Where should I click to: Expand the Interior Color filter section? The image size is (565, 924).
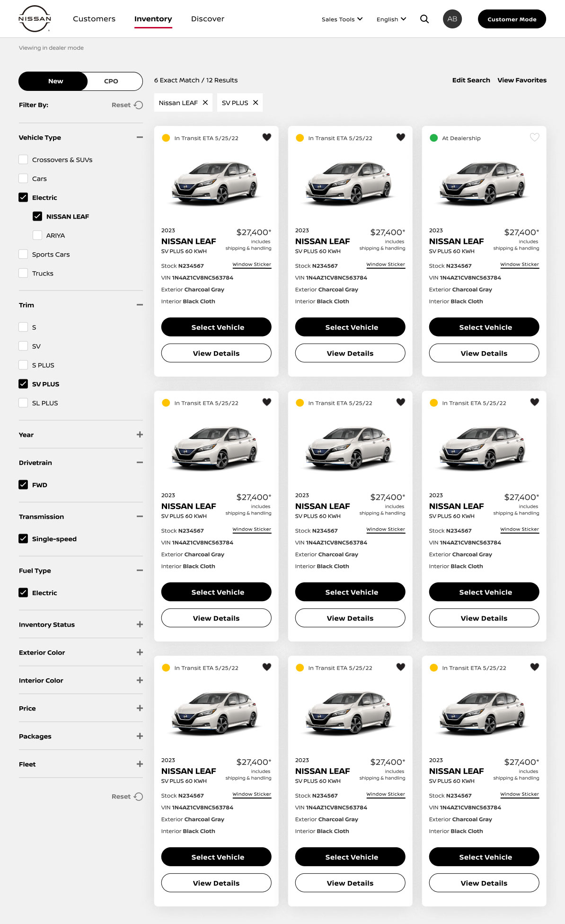pos(140,680)
